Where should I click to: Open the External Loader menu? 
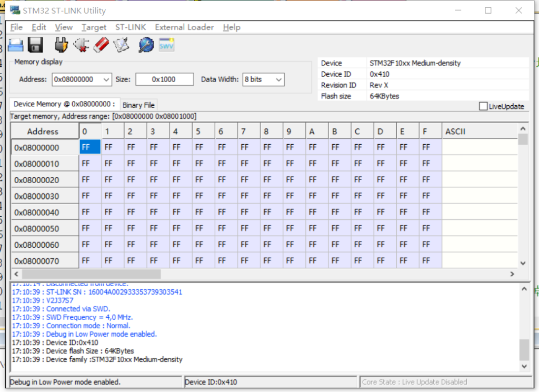pyautogui.click(x=184, y=27)
